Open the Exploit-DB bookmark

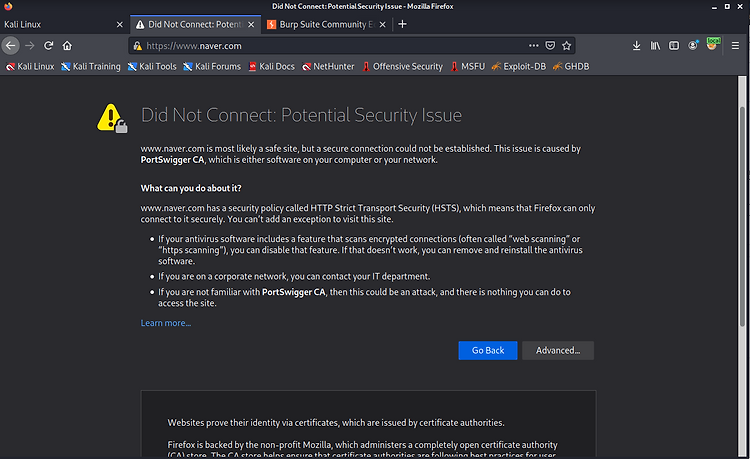point(519,66)
